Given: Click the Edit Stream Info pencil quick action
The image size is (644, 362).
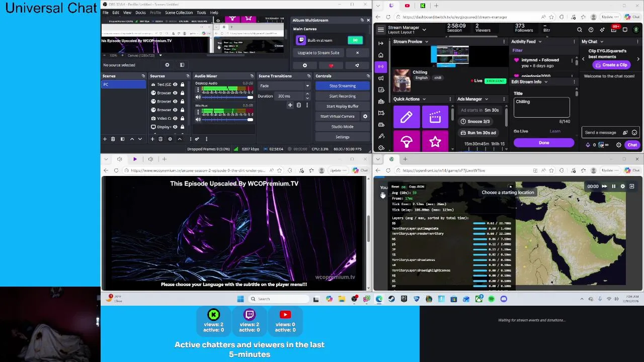Looking at the screenshot, I should [x=406, y=117].
